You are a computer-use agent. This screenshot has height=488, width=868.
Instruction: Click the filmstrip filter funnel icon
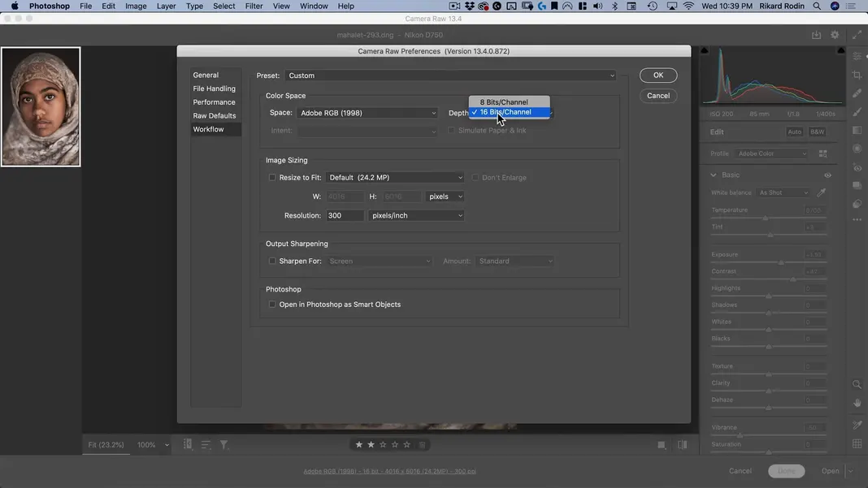(224, 444)
